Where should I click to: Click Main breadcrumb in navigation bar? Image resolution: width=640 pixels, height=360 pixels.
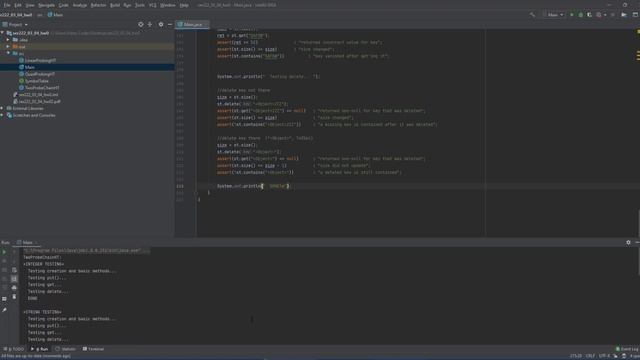(x=56, y=15)
